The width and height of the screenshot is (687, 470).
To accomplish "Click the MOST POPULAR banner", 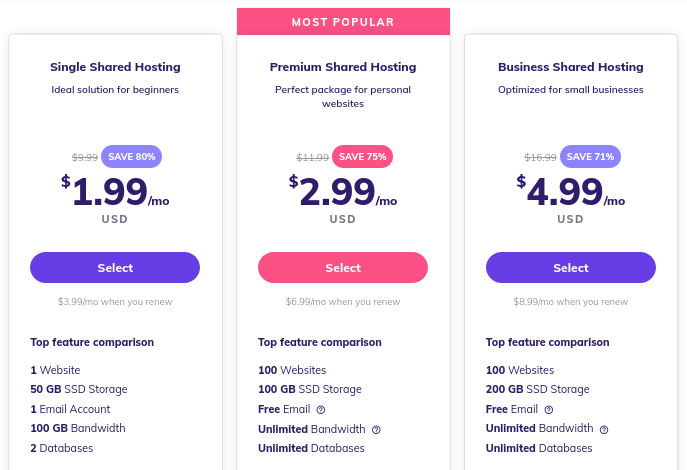I will [x=343, y=21].
